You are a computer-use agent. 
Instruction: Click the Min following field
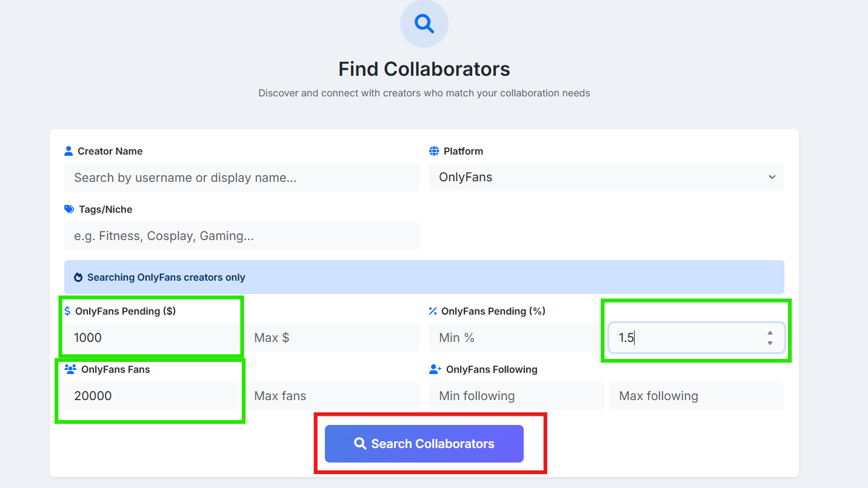(515, 395)
